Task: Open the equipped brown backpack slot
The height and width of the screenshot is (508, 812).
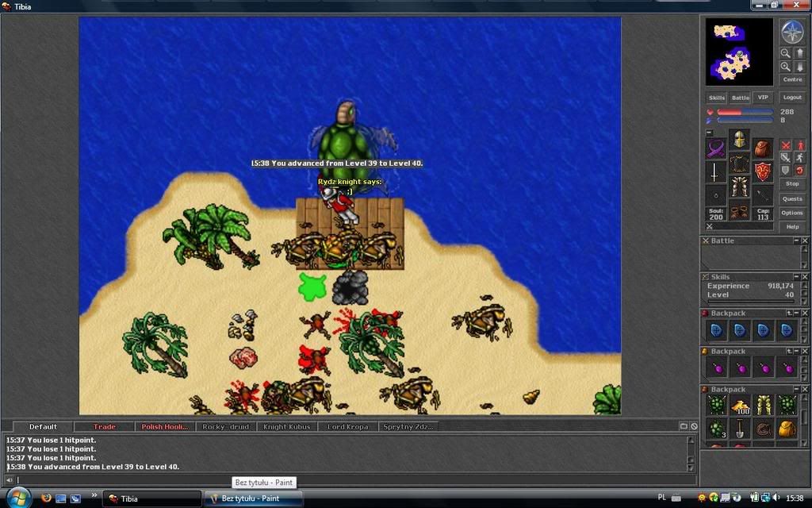Action: (x=763, y=148)
